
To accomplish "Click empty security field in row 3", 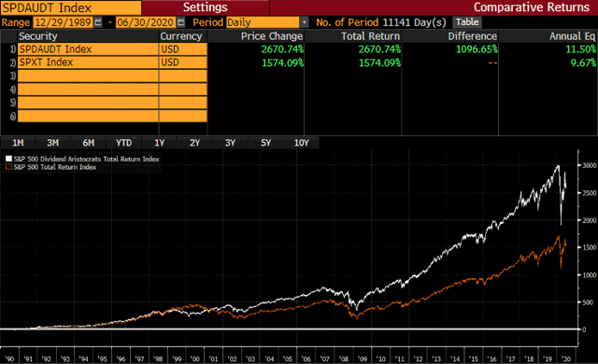I will coord(88,76).
